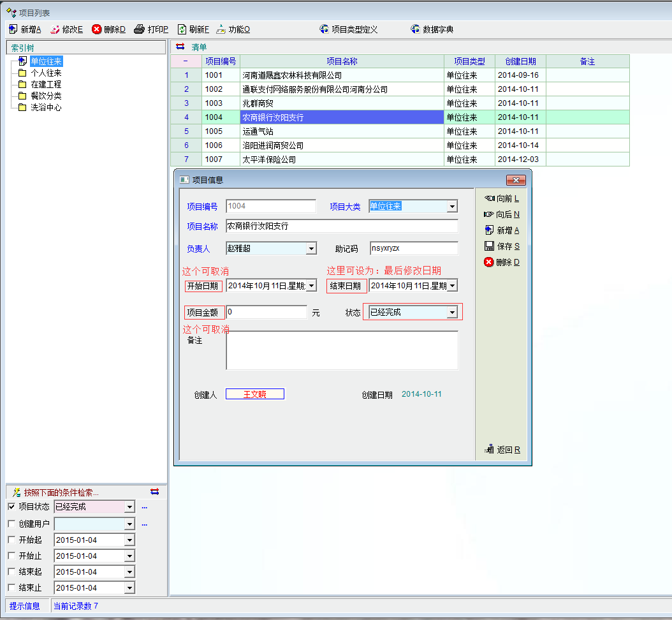Click the 修改E edit toolbar icon

tap(55, 29)
